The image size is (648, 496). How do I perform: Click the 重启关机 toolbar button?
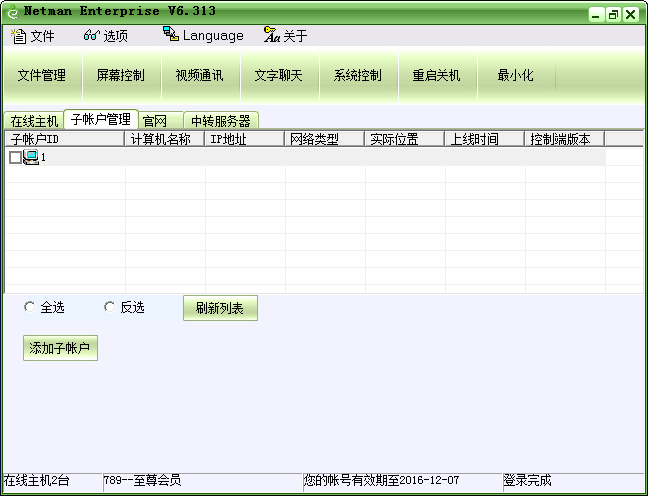click(436, 76)
